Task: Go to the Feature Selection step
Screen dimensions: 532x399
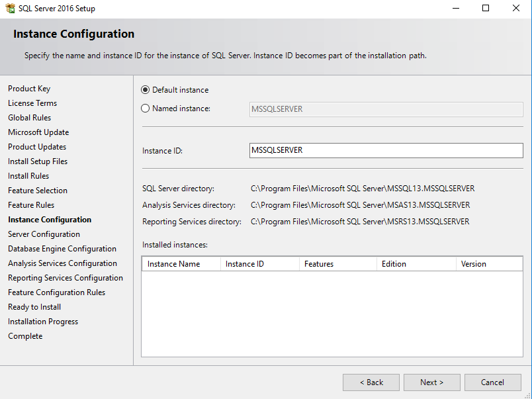Action: (38, 191)
